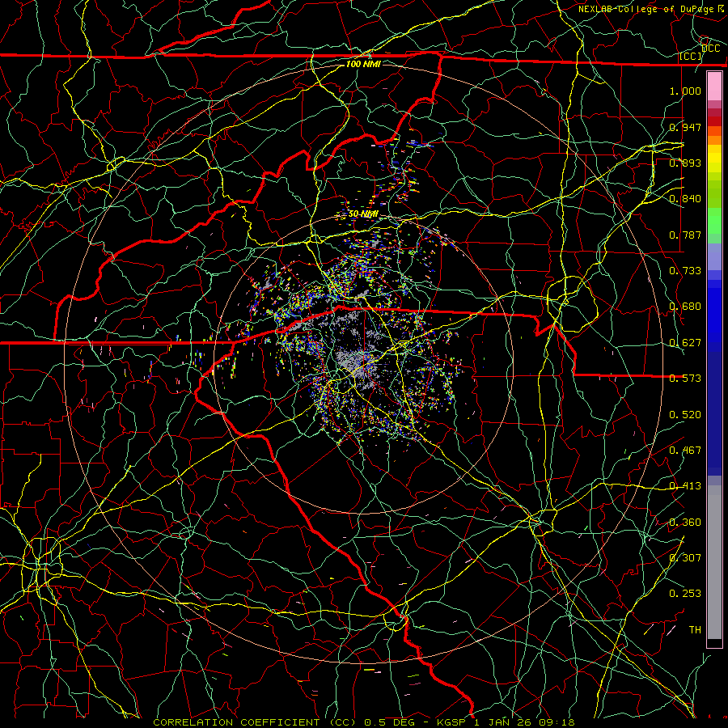Screen dimensions: 728x728
Task: Click the DCC label above the scale
Action: (x=711, y=49)
